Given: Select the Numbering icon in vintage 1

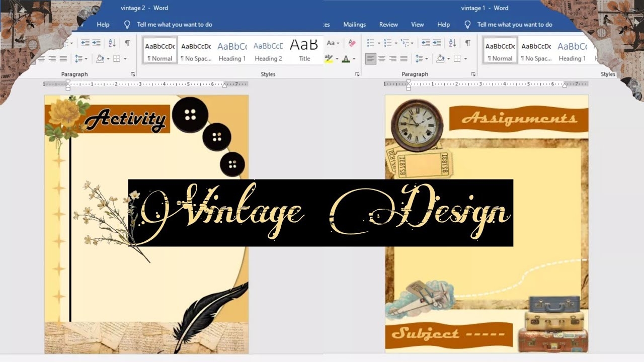Looking at the screenshot, I should point(387,43).
